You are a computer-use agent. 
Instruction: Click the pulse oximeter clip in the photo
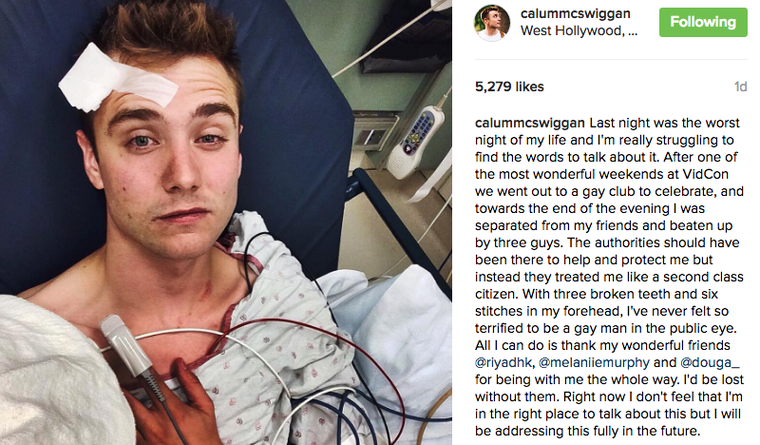(x=127, y=344)
